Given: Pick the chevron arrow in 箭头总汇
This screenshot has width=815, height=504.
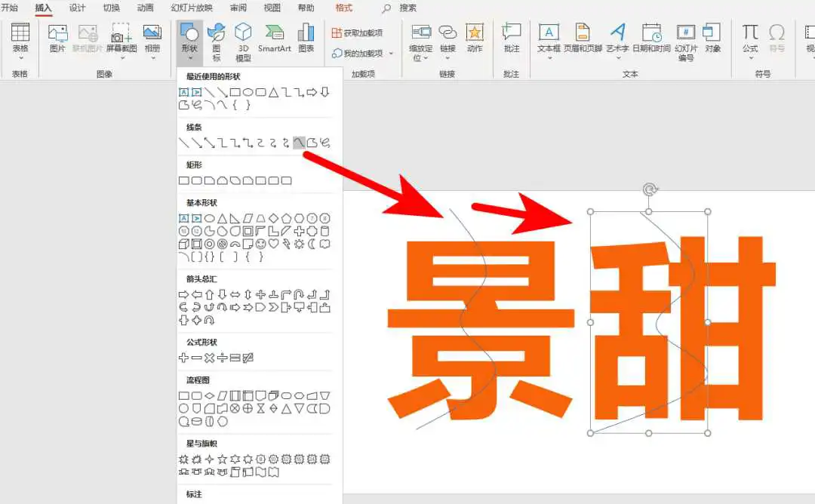Looking at the screenshot, I should pos(273,307).
